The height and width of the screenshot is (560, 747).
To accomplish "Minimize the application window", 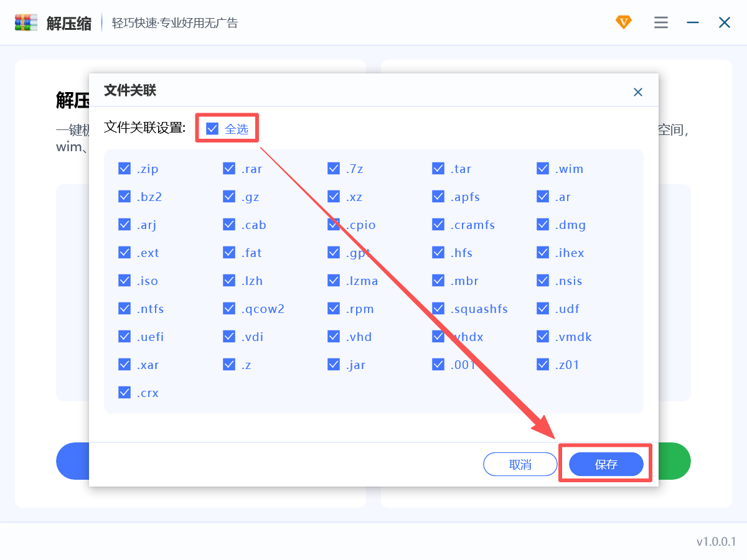I will point(693,23).
